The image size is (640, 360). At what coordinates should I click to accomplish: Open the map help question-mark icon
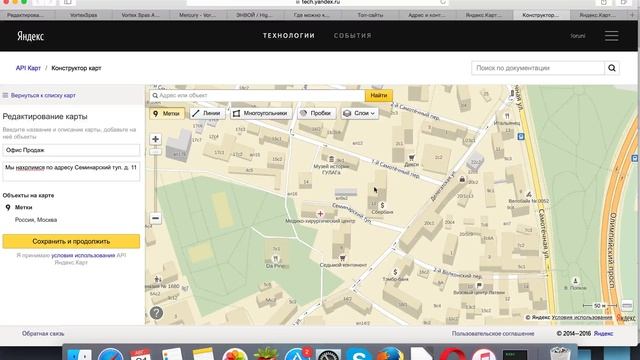pos(156,313)
